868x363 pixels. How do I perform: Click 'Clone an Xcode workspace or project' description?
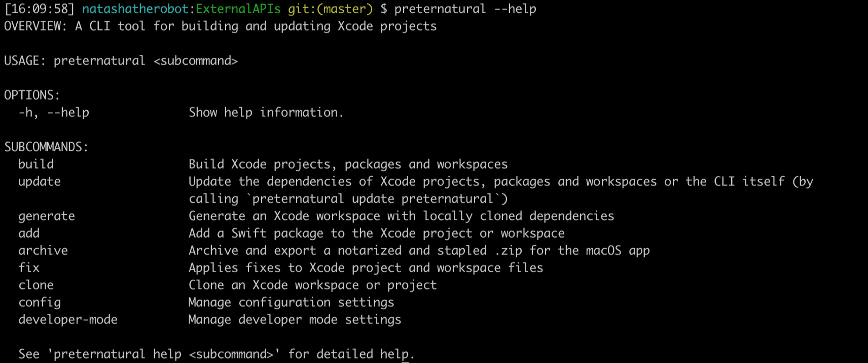pos(313,285)
